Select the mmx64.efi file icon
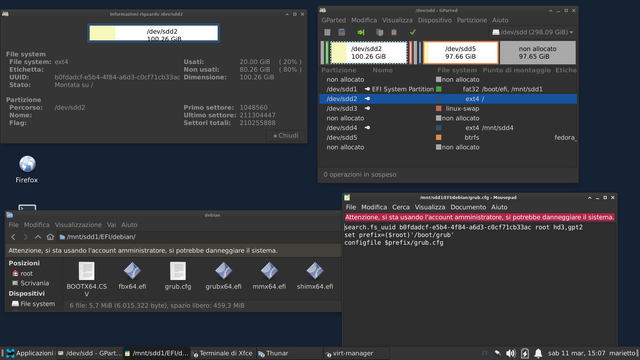Screen dimensions: 640x360 tap(269, 271)
